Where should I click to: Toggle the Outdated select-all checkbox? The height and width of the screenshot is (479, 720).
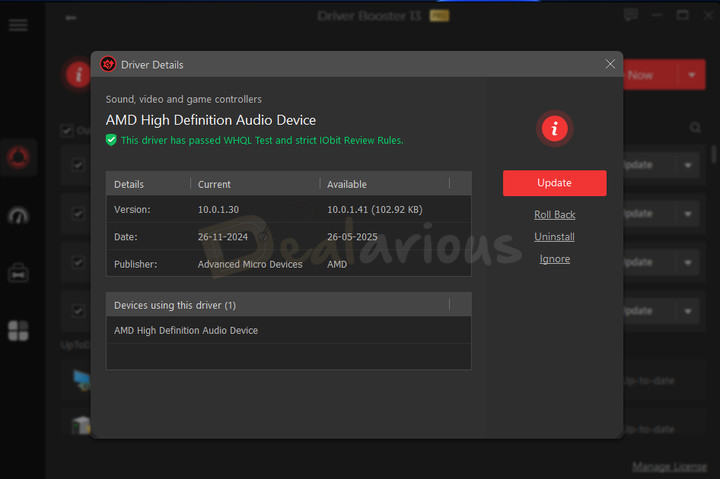click(67, 130)
